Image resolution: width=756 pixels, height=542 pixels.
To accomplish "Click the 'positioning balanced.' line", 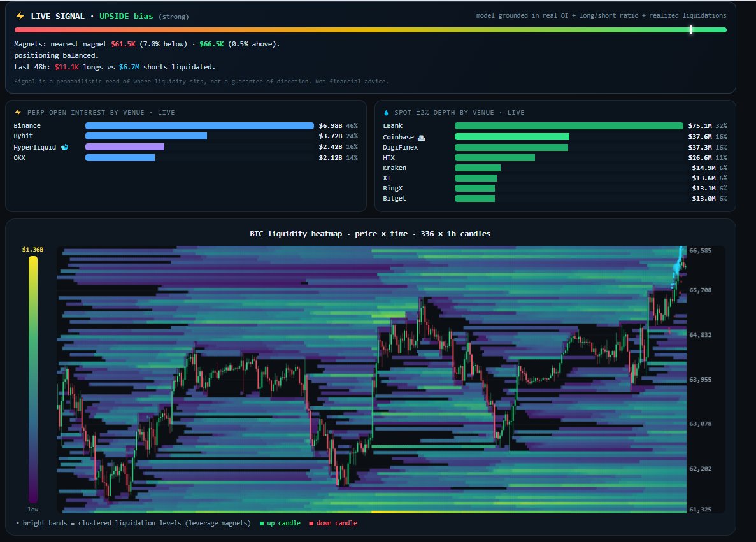I will [56, 55].
